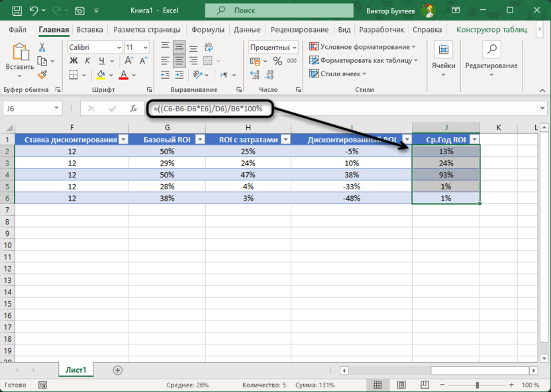Select the Format Painter brush icon
The width and height of the screenshot is (551, 392).
(x=42, y=75)
